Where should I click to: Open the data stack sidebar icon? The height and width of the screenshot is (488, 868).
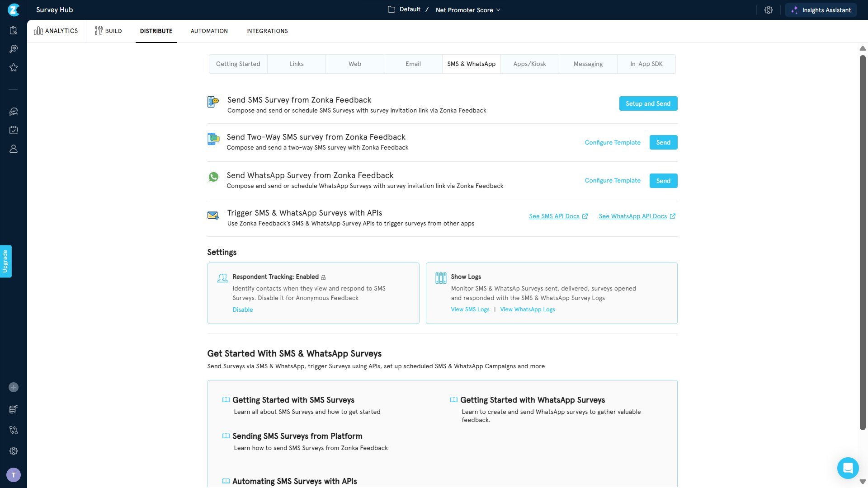tap(14, 409)
